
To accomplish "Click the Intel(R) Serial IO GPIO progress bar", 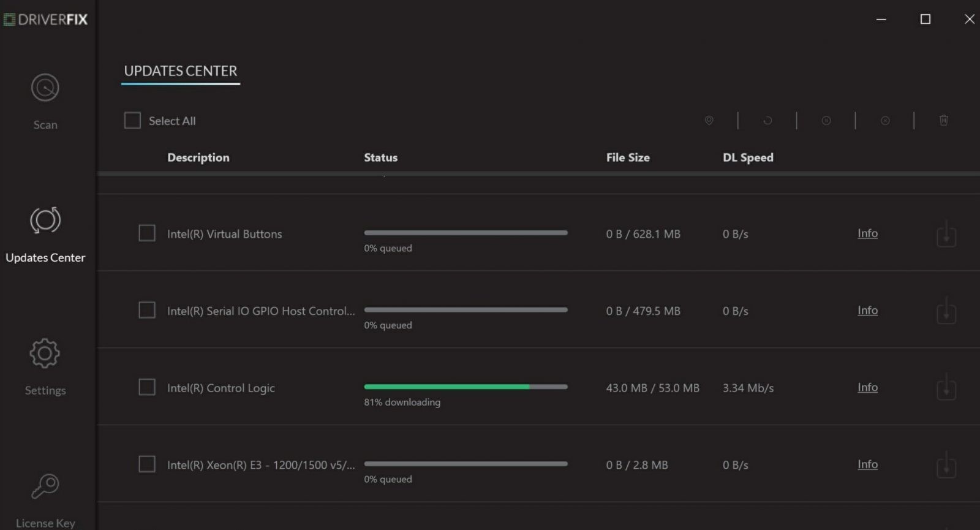I will (x=466, y=310).
